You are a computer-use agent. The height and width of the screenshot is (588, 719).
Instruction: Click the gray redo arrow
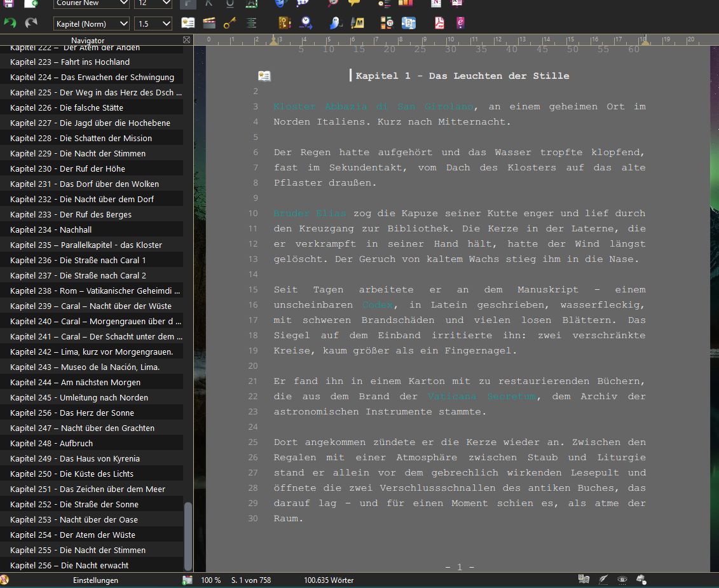31,24
